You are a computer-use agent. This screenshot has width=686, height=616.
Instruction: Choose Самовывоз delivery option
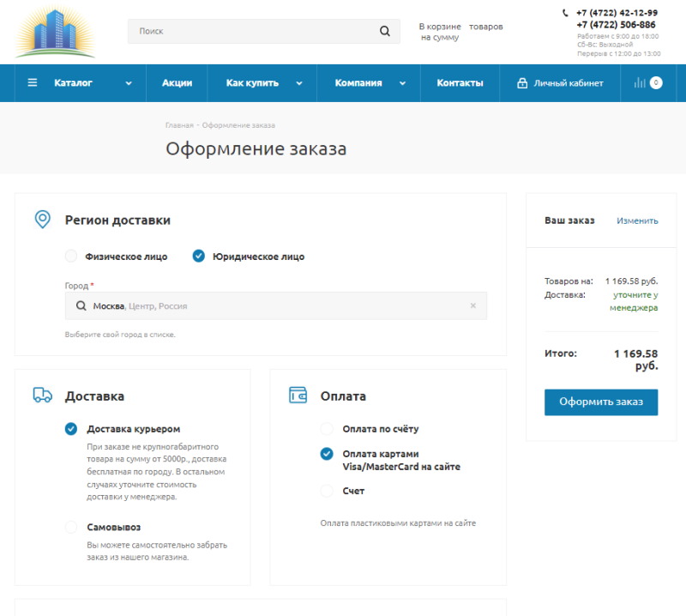[x=71, y=527]
